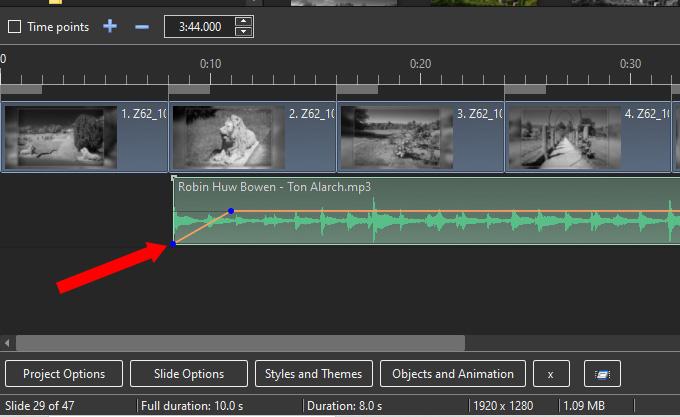Enable the Time points checkbox
680x417 pixels.
point(14,27)
